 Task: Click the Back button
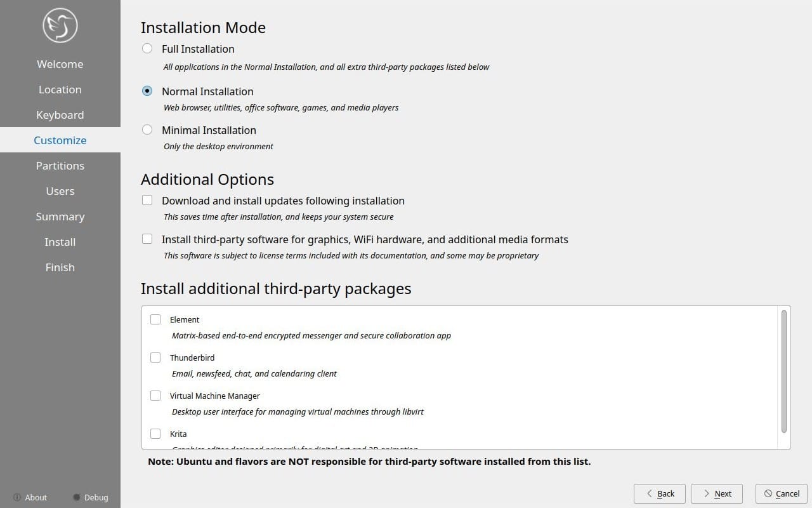659,493
